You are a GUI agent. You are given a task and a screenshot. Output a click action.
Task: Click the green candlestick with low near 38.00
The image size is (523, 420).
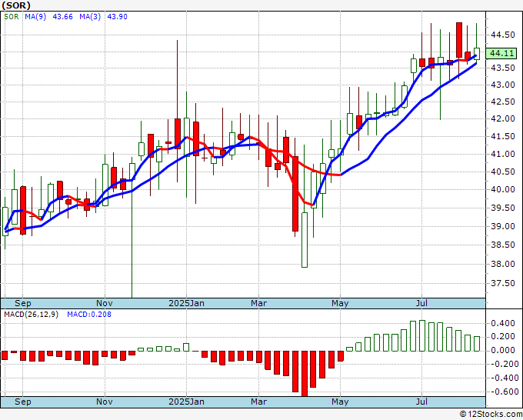pyautogui.click(x=305, y=240)
